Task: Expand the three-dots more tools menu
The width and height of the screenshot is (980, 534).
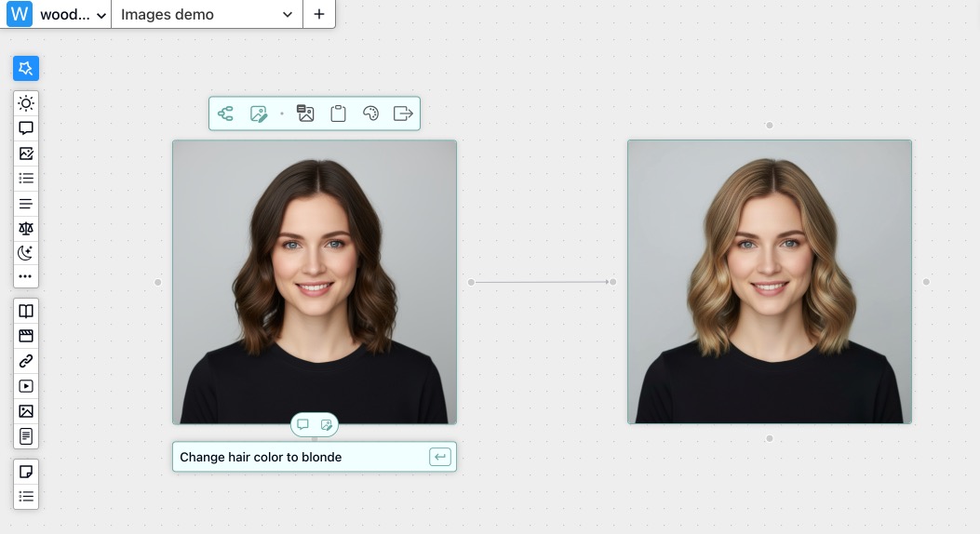Action: point(26,276)
